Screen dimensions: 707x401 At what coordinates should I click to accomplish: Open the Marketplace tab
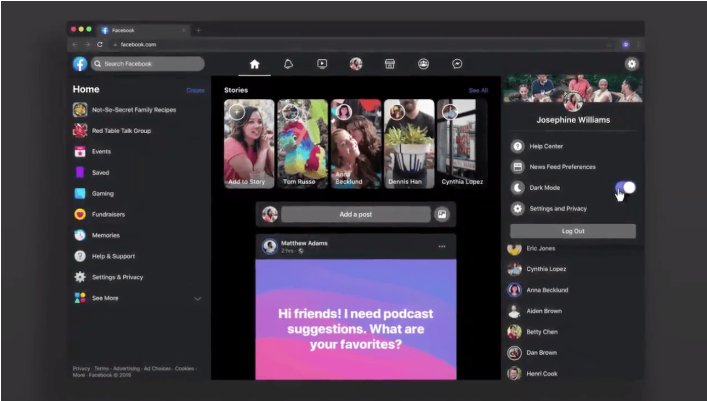point(390,64)
